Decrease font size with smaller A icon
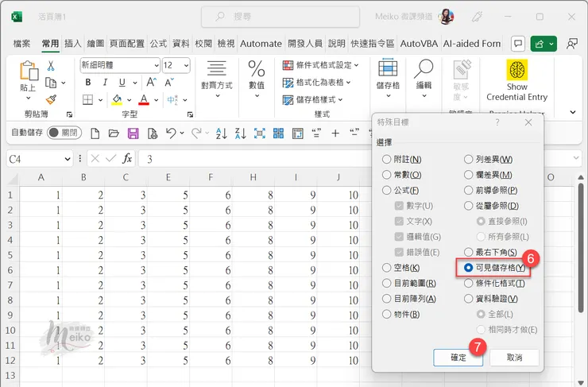Image resolution: width=588 pixels, height=387 pixels. click(x=169, y=82)
